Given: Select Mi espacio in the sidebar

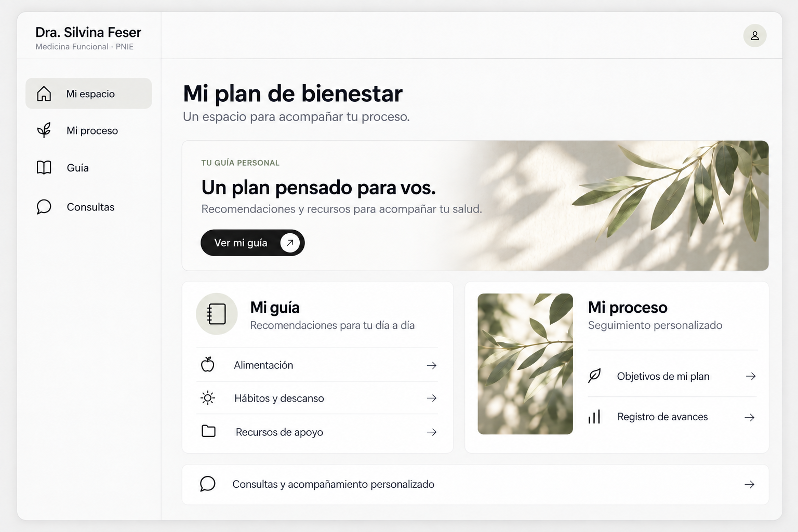Looking at the screenshot, I should pyautogui.click(x=89, y=94).
